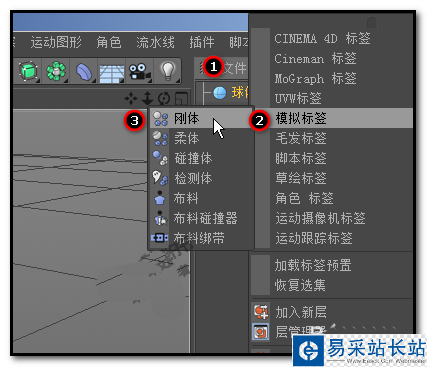Expand 毛发标签 submenu
Viewport: 427px width, 367px height.
[x=332, y=138]
